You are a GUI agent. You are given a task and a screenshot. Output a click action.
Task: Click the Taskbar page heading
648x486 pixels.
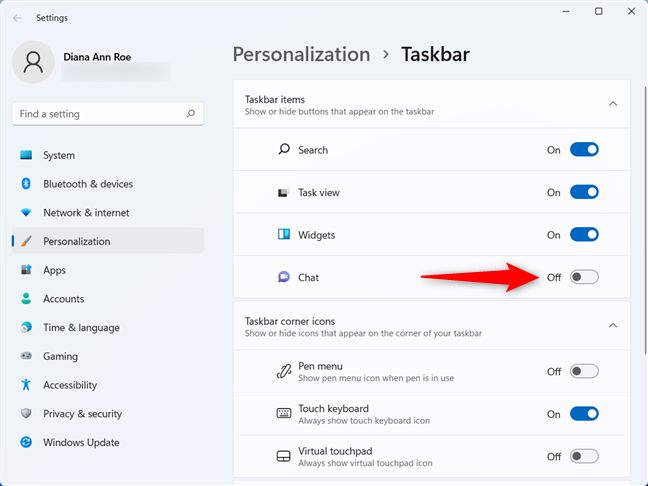[436, 55]
